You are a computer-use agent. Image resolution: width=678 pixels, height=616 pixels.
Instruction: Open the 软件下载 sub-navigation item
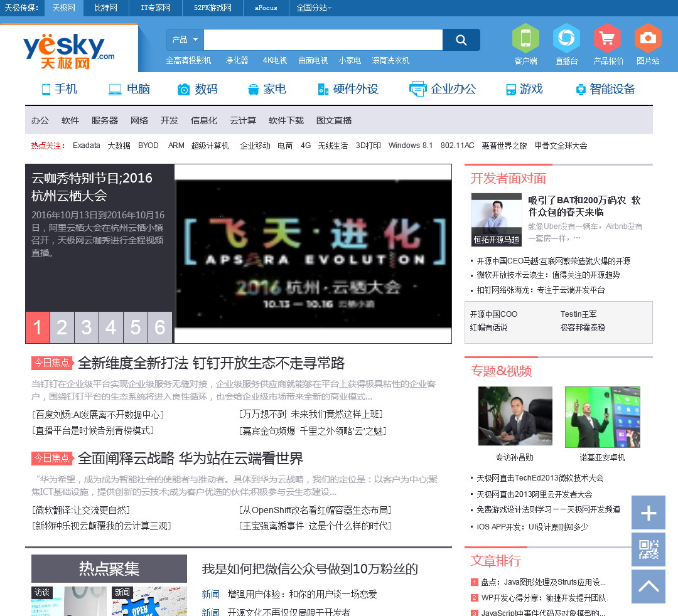coord(286,120)
